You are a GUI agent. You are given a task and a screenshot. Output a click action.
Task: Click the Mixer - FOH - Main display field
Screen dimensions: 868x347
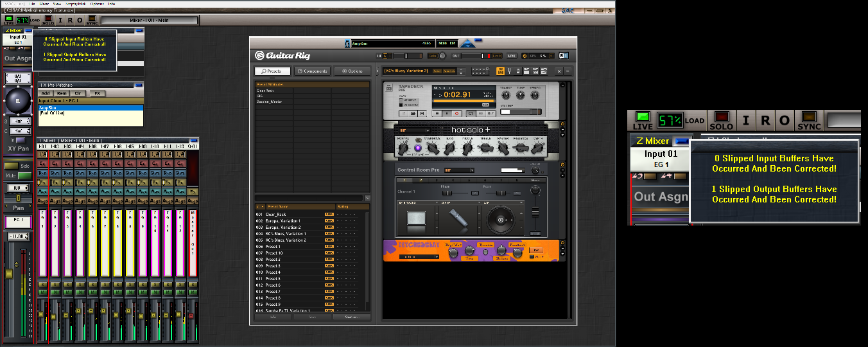click(x=150, y=21)
